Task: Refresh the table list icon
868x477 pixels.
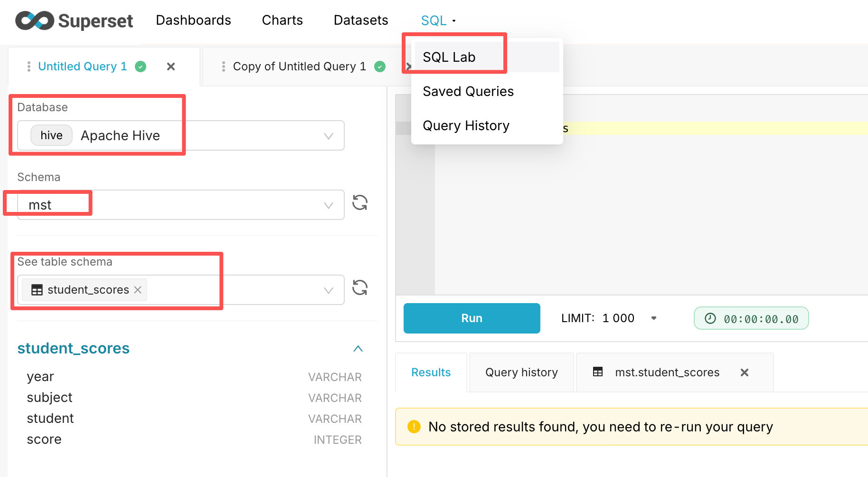Action: (360, 288)
